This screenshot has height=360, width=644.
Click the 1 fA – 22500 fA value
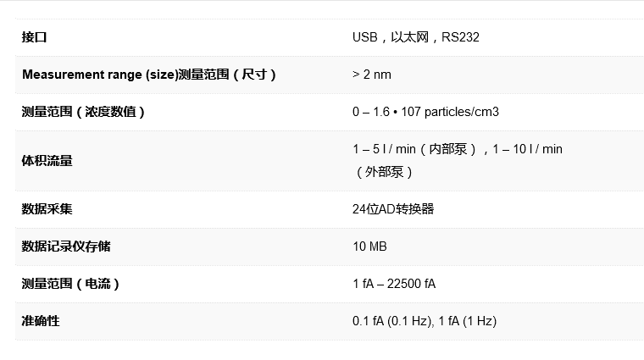[394, 284]
